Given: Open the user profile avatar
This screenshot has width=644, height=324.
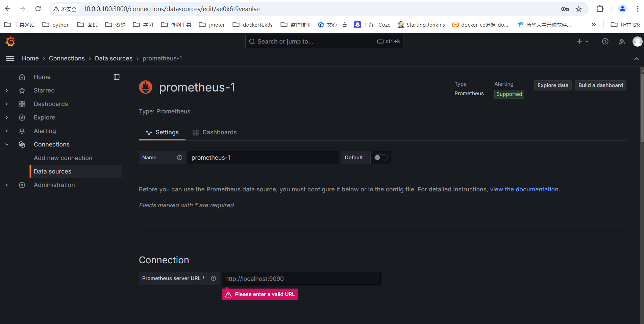Looking at the screenshot, I should coord(637,42).
